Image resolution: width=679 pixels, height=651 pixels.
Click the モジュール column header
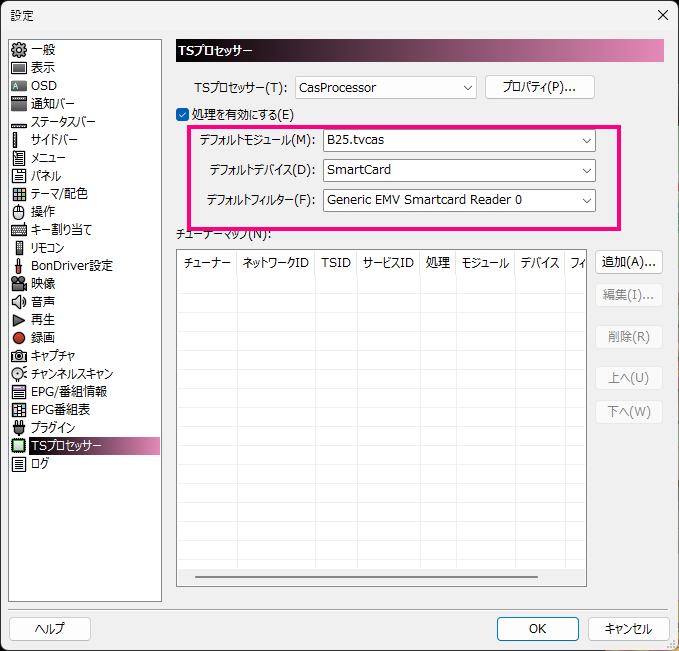485,262
